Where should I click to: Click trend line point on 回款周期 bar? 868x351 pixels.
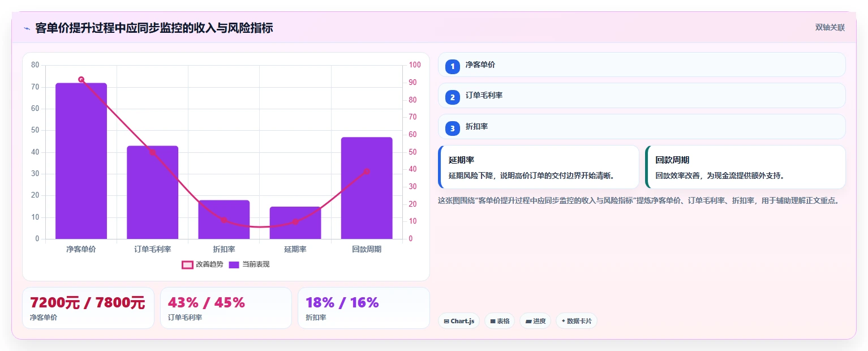point(367,172)
